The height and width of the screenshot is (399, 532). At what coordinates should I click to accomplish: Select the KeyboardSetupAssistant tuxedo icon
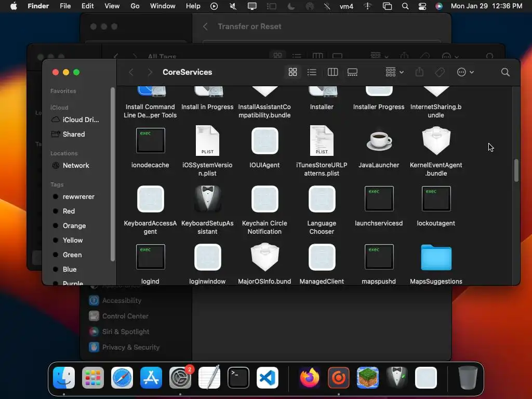click(207, 199)
